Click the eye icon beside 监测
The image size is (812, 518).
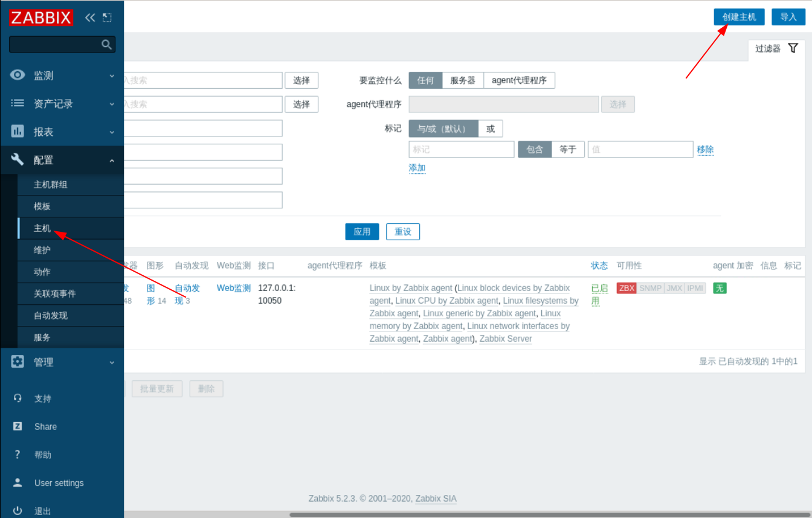coord(18,75)
